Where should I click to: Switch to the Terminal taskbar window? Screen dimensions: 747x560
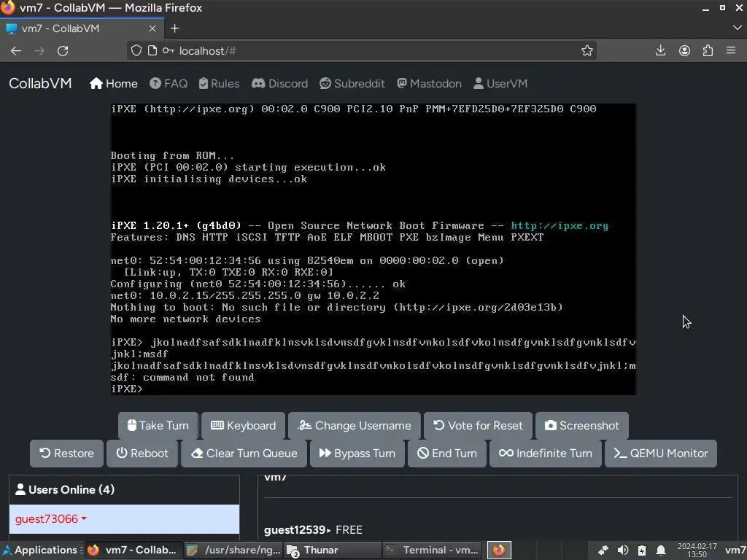[432, 550]
